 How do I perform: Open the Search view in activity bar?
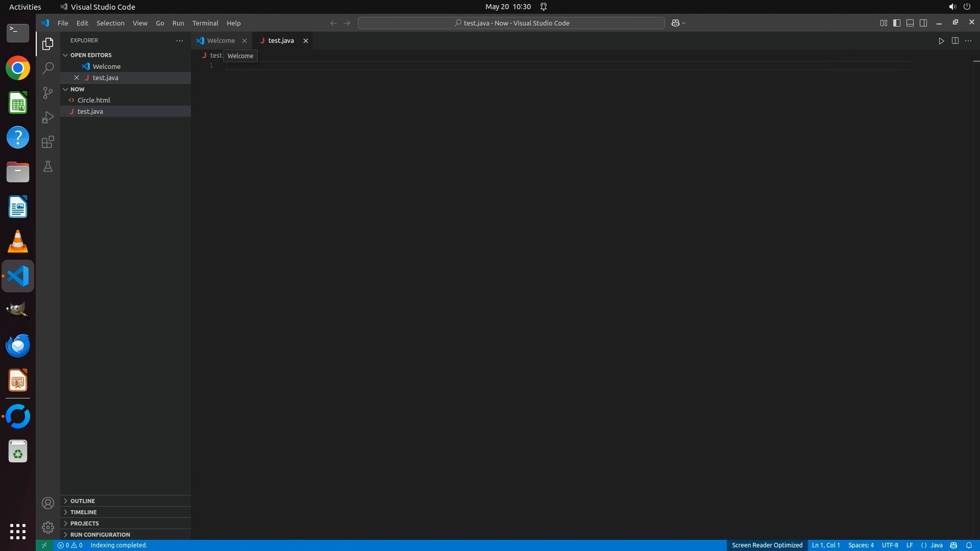click(x=48, y=68)
